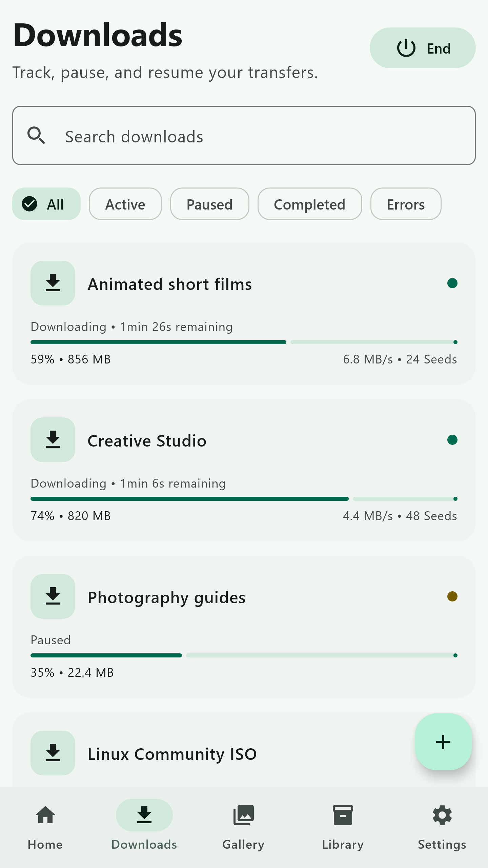The width and height of the screenshot is (488, 868).
Task: Click green status dot of Creative Studio
Action: [452, 440]
